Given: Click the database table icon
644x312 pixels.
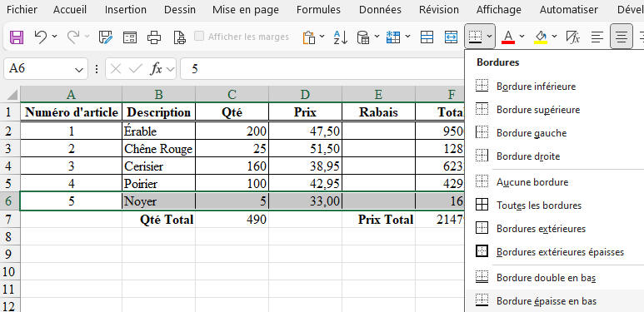Looking at the screenshot, I should tap(362, 37).
